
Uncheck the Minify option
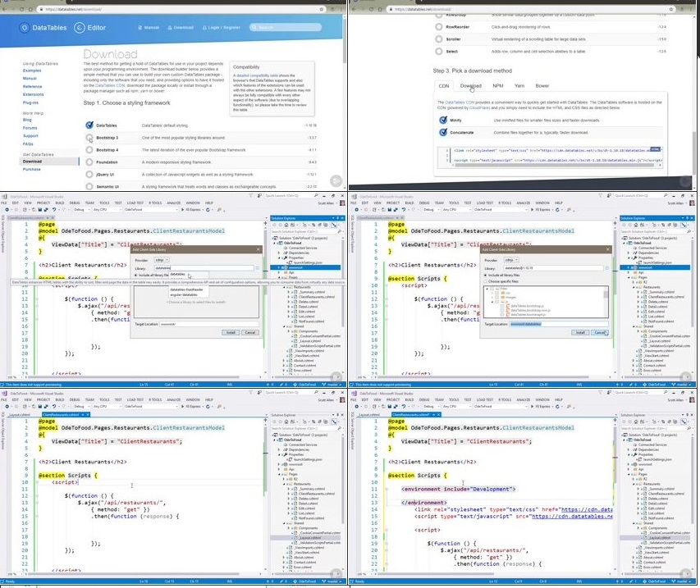[443, 120]
